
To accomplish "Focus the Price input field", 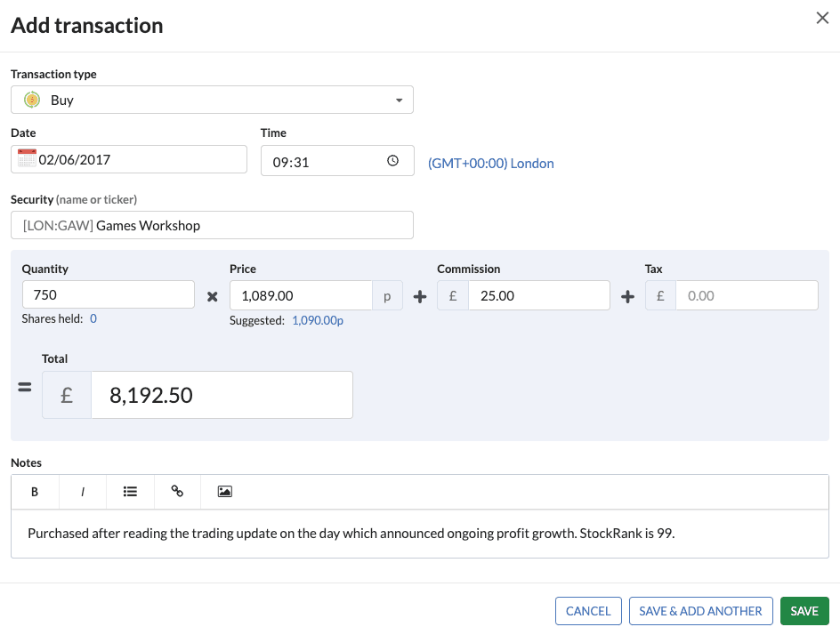I will coord(300,295).
